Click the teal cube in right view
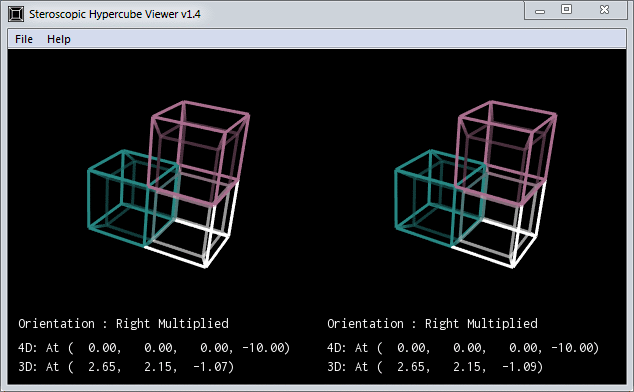 [440, 198]
